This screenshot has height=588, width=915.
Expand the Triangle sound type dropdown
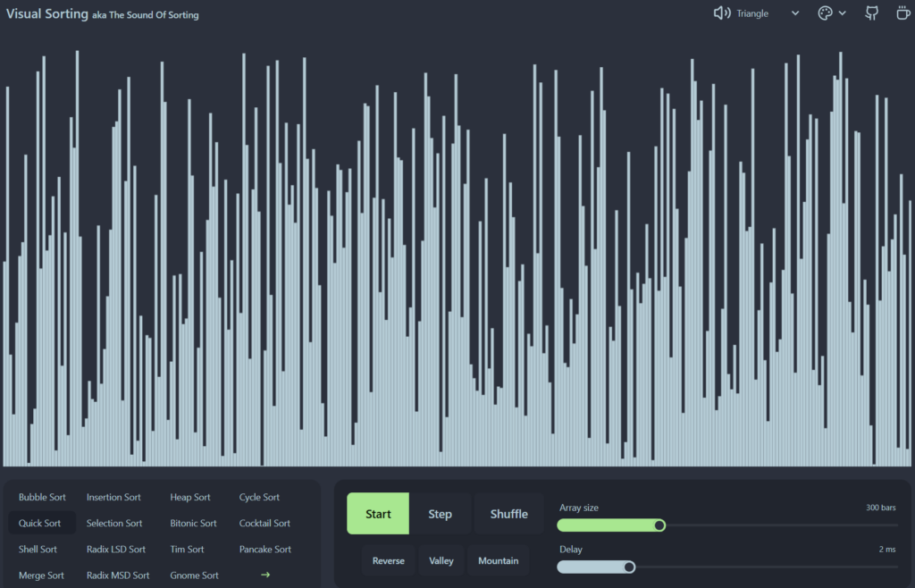click(x=794, y=13)
